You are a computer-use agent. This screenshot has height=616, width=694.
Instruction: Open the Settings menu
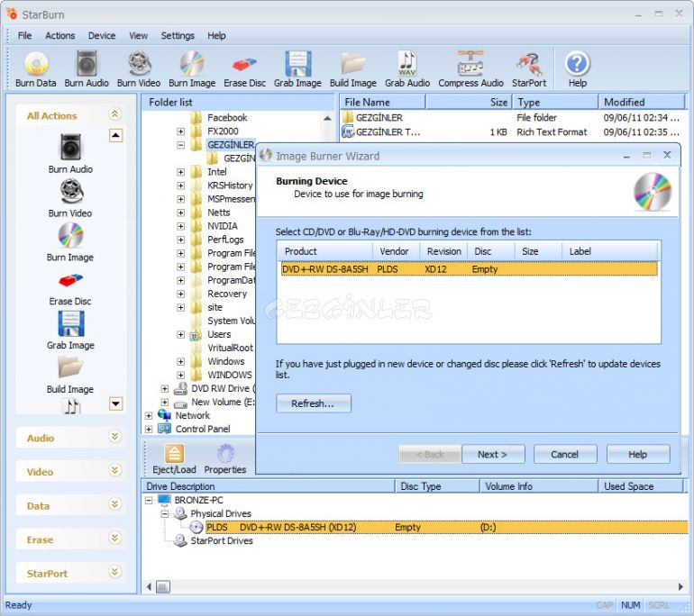tap(178, 35)
